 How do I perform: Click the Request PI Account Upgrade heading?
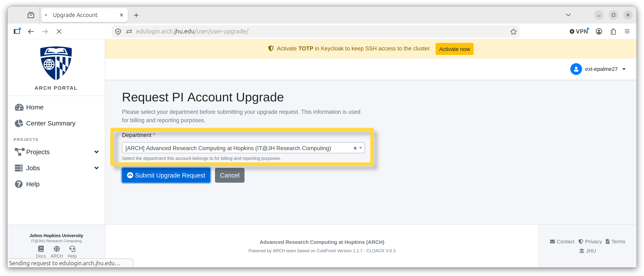tap(203, 97)
